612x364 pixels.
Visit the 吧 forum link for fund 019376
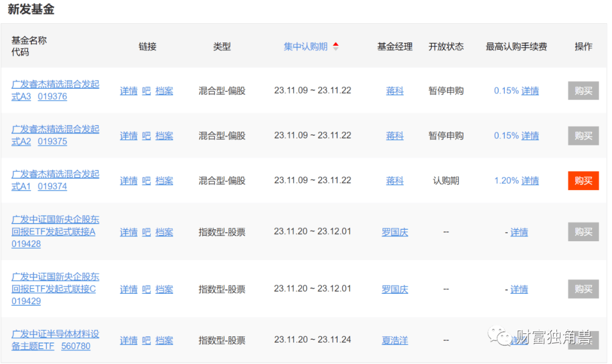146,91
